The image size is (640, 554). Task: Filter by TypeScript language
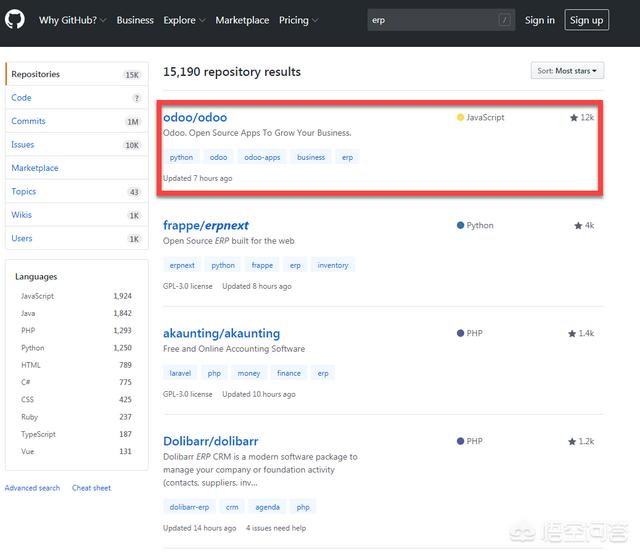click(x=76, y=434)
